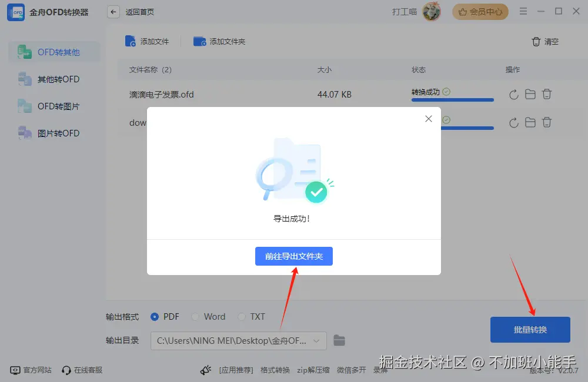Viewport: 588px width, 382px height.
Task: Click 添加文件夹 to add a folder
Action: coord(219,41)
